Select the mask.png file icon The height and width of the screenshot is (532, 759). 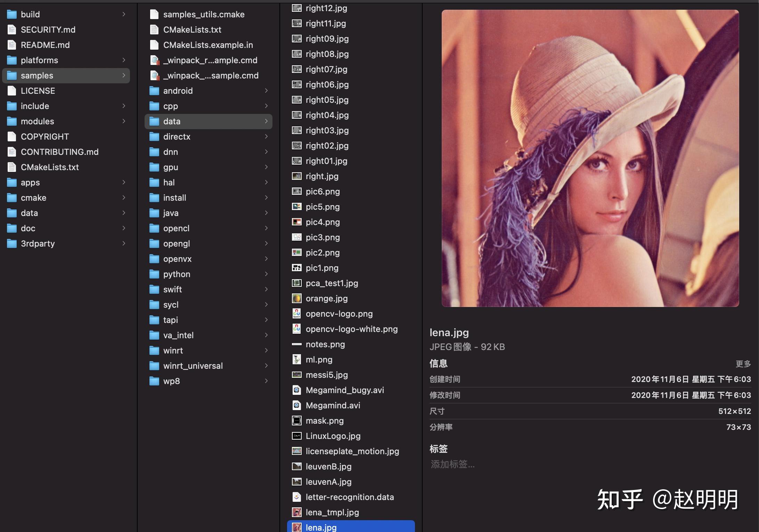(x=296, y=421)
